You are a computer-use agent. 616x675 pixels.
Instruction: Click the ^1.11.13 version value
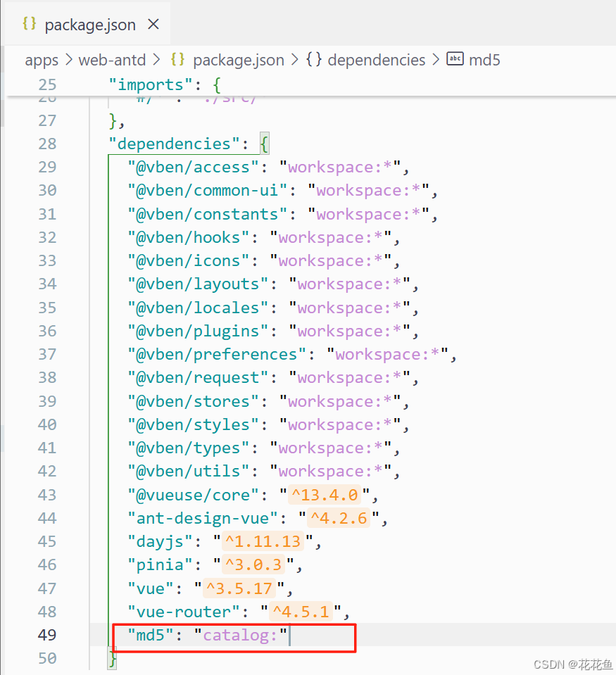[x=263, y=541]
